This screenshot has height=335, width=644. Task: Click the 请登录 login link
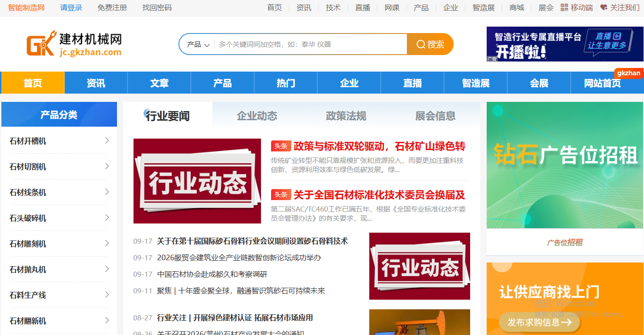click(71, 7)
